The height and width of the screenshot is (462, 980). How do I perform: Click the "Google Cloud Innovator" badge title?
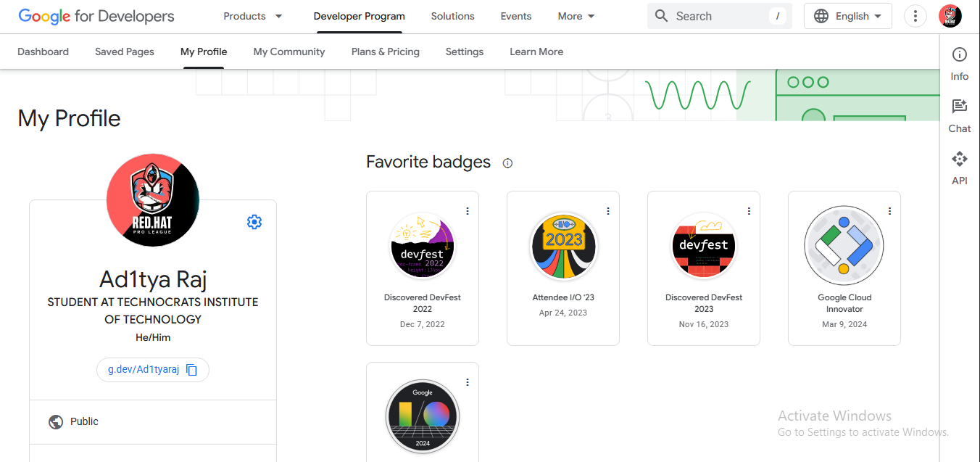[844, 303]
